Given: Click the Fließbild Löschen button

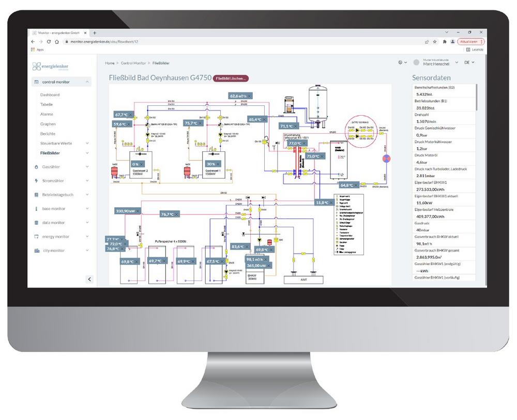Looking at the screenshot, I should (230, 78).
